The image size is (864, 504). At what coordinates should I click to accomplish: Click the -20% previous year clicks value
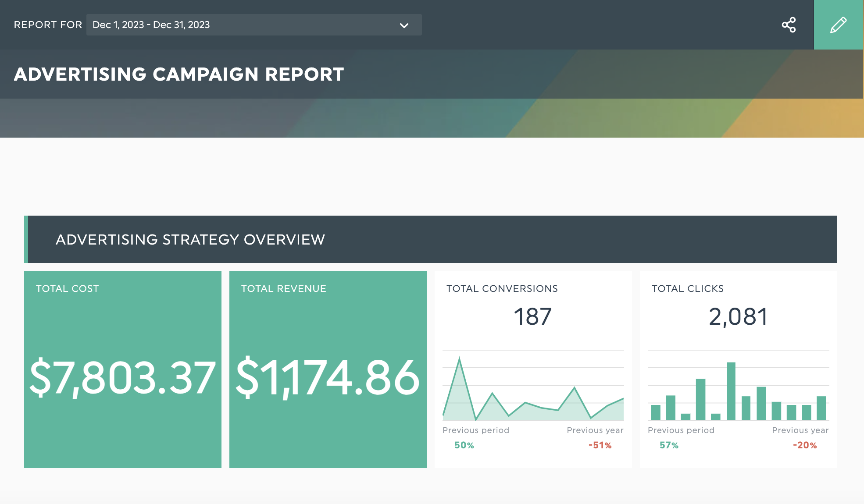point(805,445)
